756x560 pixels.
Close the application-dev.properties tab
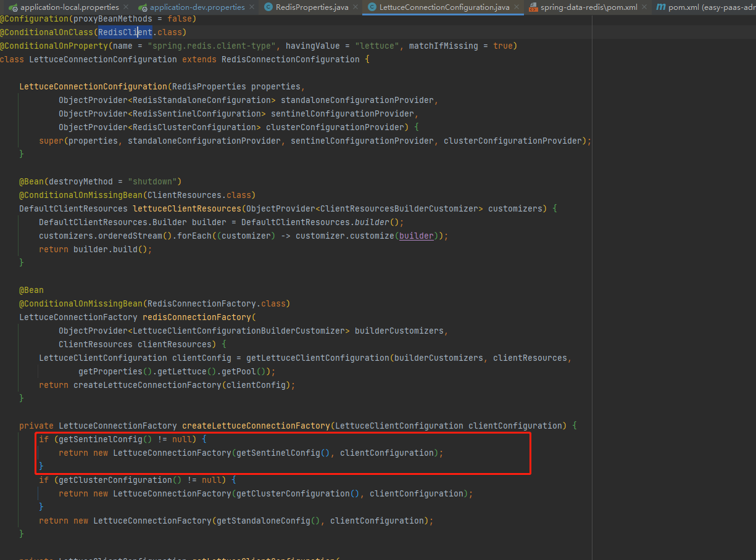pos(251,7)
